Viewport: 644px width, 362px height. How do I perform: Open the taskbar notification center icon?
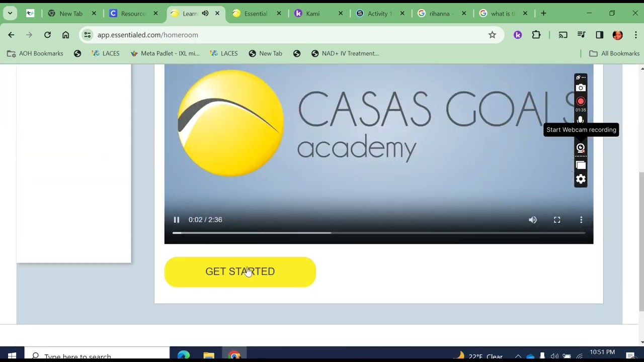630,356
